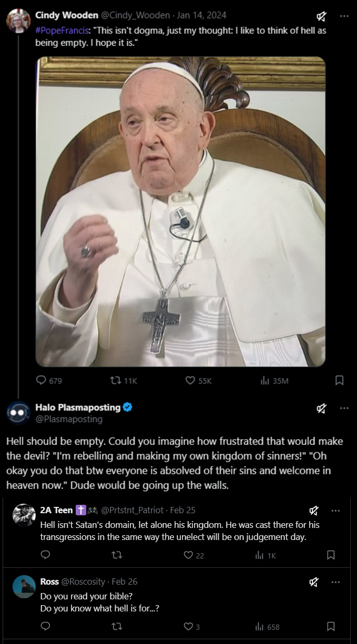Open more options on Halo Plasmaposting's post
The height and width of the screenshot is (644, 357).
344,408
